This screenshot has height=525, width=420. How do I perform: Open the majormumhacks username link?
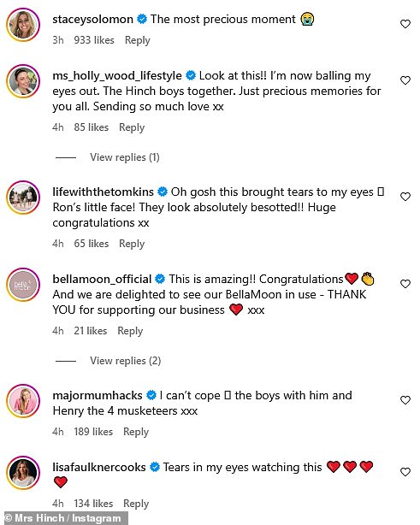pyautogui.click(x=98, y=395)
